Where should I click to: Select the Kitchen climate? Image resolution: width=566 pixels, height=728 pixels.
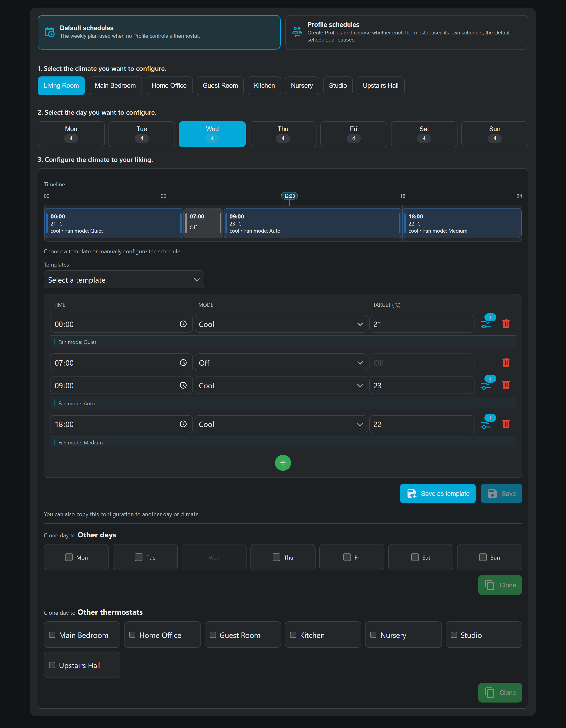[x=265, y=86]
